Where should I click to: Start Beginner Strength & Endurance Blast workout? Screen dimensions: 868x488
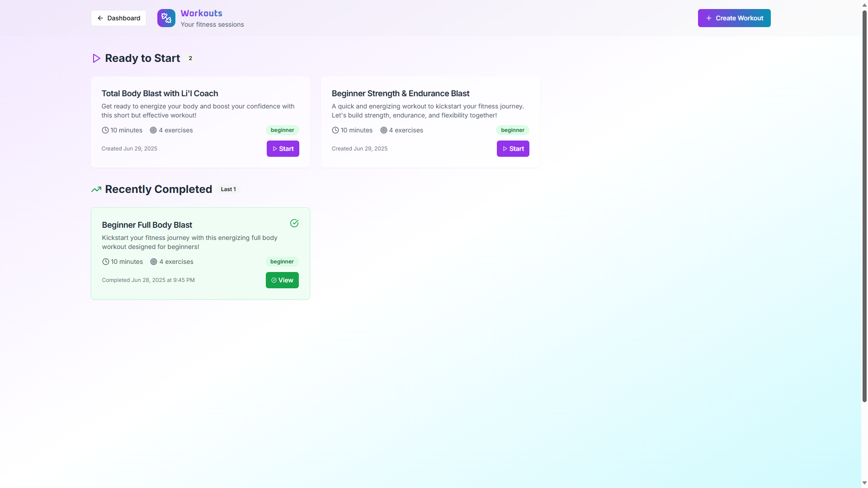(x=513, y=149)
